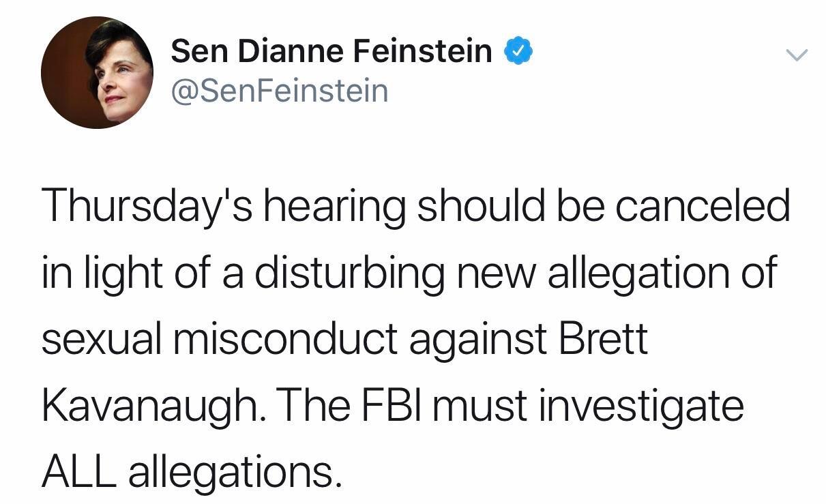Click the name "Brett" in the tweet

[602, 339]
